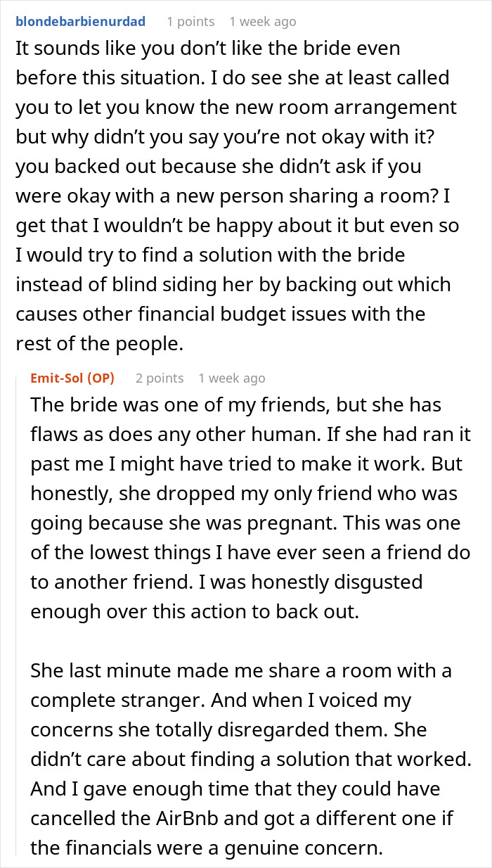492x868 pixels.
Task: Click the "1 points" score label
Action: point(190,22)
